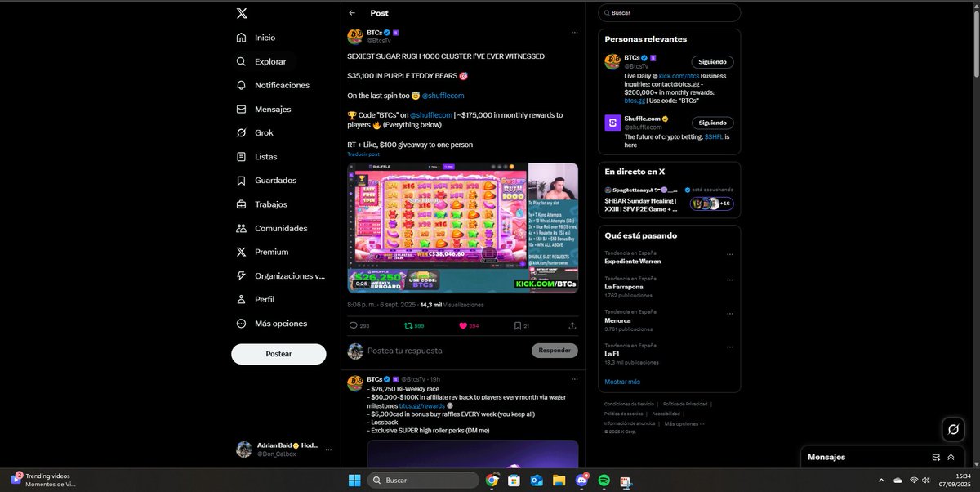Open the $HBAR Sunday Healing live space

pyautogui.click(x=669, y=197)
